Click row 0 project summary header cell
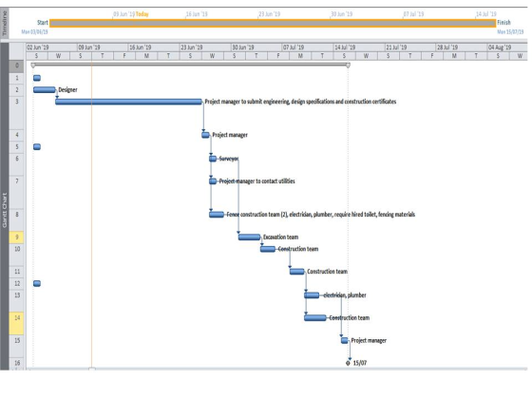The width and height of the screenshot is (532, 399). click(x=17, y=66)
